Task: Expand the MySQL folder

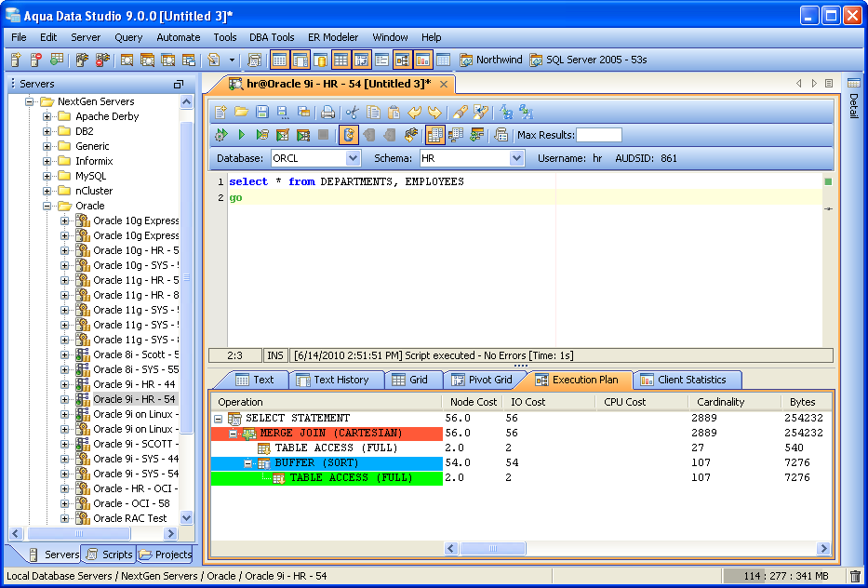Action: [x=47, y=176]
